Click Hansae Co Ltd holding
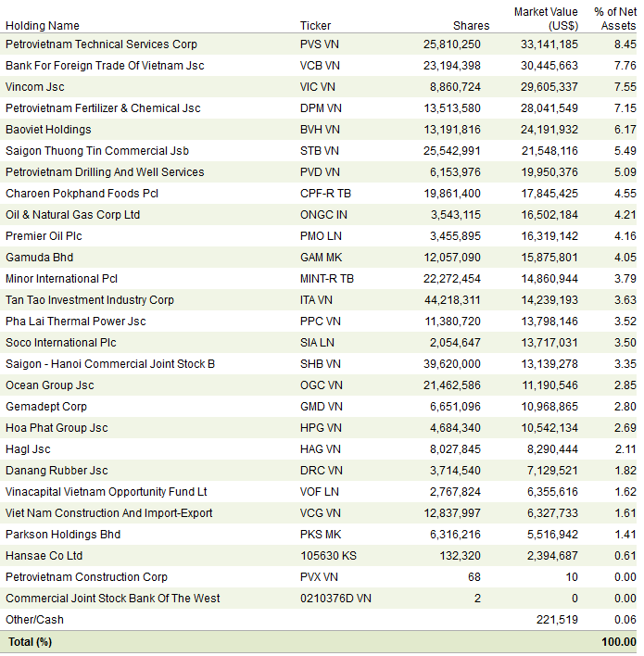The width and height of the screenshot is (644, 656). (44, 557)
